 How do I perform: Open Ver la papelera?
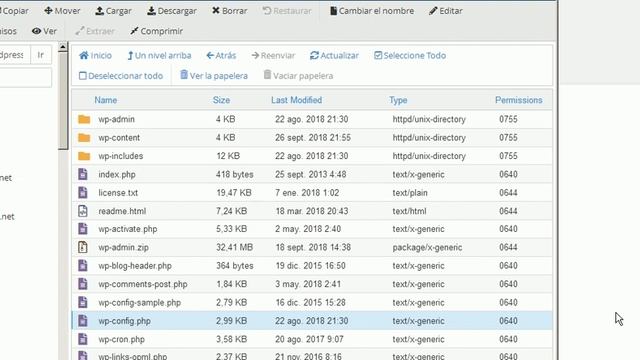pyautogui.click(x=214, y=76)
